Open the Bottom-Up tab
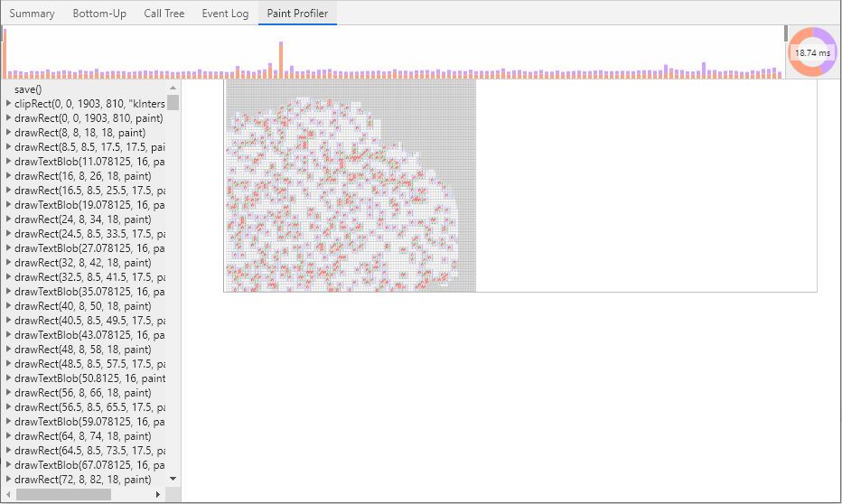Viewport: 842px width, 504px height. pyautogui.click(x=99, y=14)
